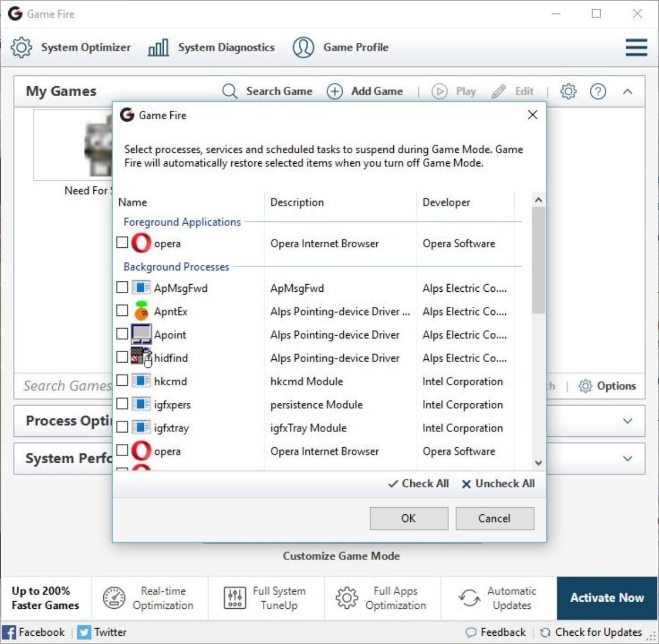
Task: Click the Add Game plus icon
Action: [334, 91]
